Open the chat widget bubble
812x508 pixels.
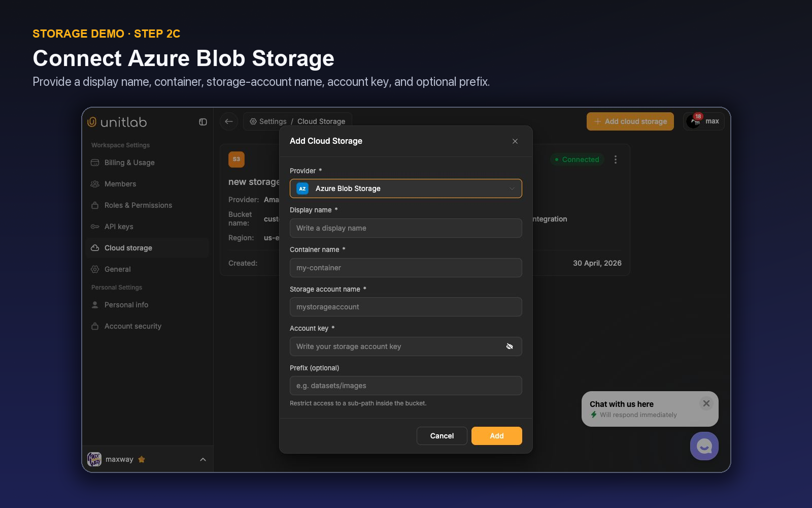click(x=704, y=446)
